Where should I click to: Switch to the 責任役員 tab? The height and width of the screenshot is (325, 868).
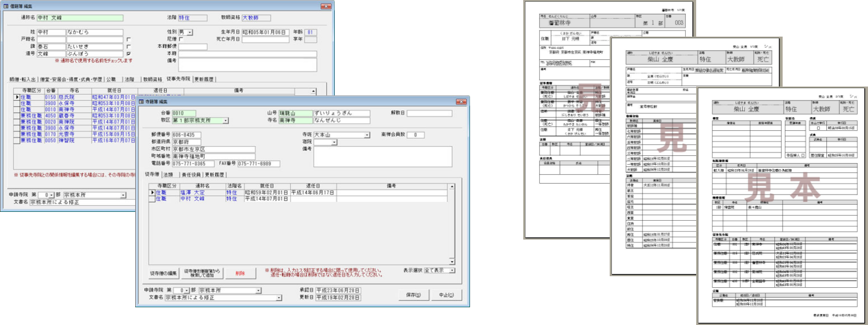click(x=188, y=175)
